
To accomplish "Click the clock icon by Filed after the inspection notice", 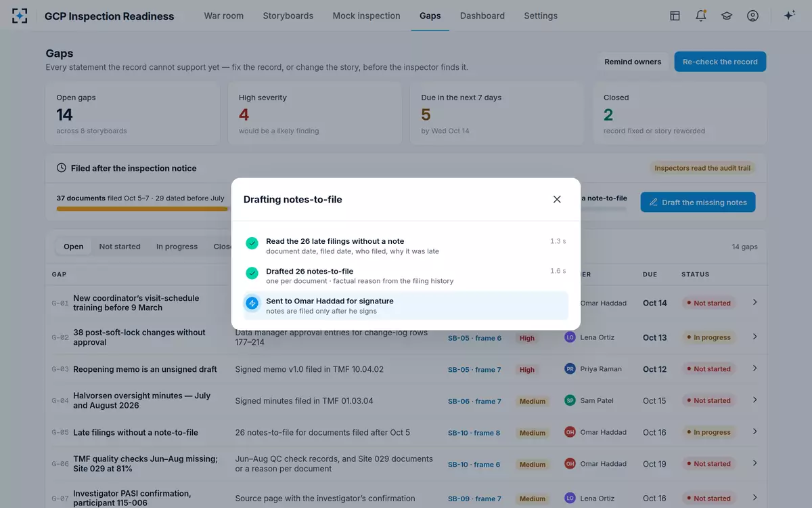I will coord(61,168).
